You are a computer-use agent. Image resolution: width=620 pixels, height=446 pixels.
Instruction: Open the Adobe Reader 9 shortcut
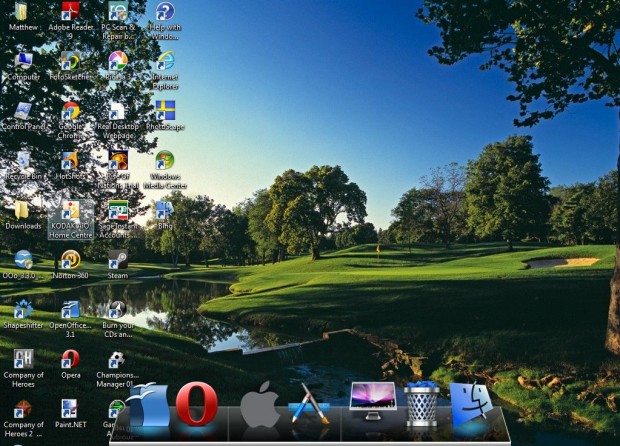[x=70, y=13]
